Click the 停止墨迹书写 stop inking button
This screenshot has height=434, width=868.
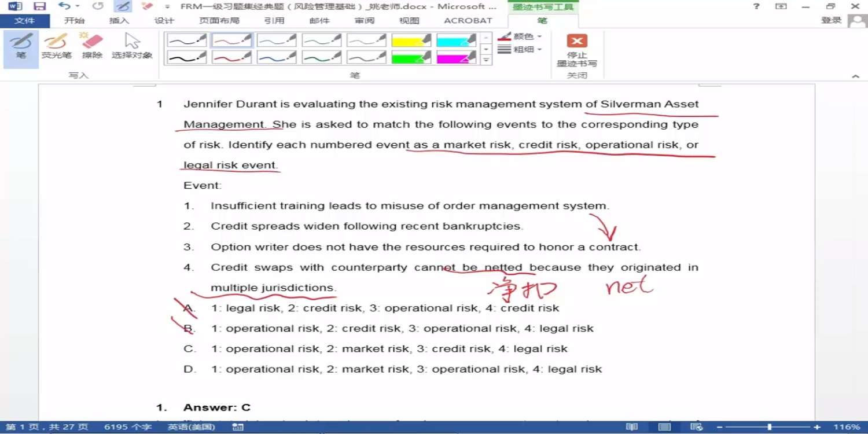576,51
